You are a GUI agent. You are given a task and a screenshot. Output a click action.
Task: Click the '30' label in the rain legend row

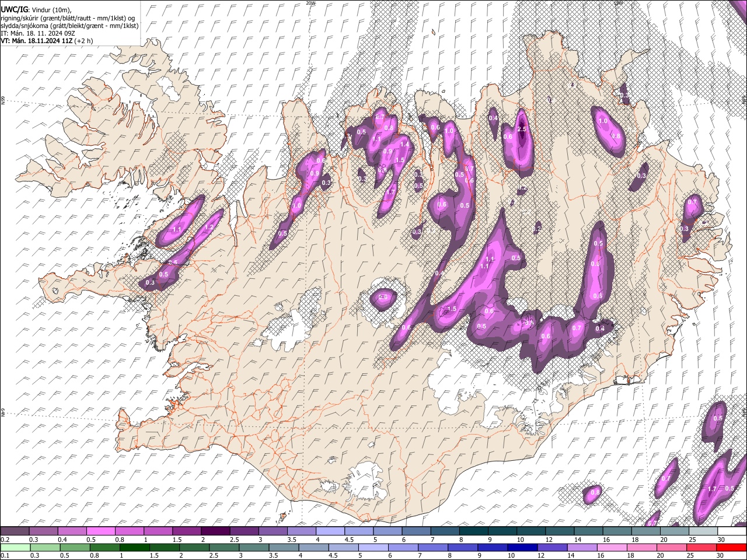coord(720,555)
